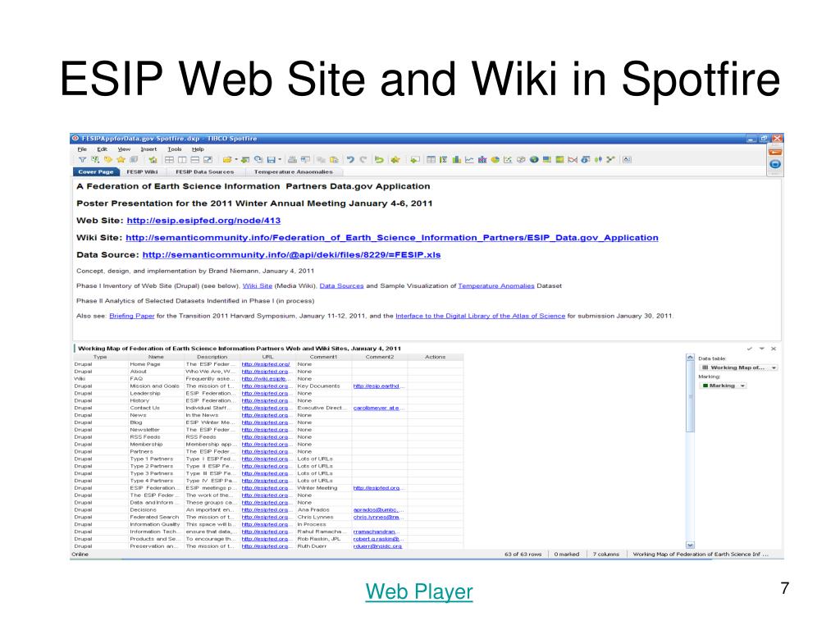Switch to the Cover Page tab
The image size is (840, 630).
[x=95, y=172]
